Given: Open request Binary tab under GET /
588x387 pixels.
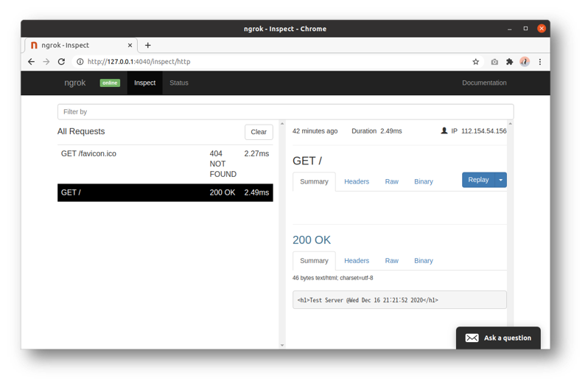Looking at the screenshot, I should click(424, 182).
